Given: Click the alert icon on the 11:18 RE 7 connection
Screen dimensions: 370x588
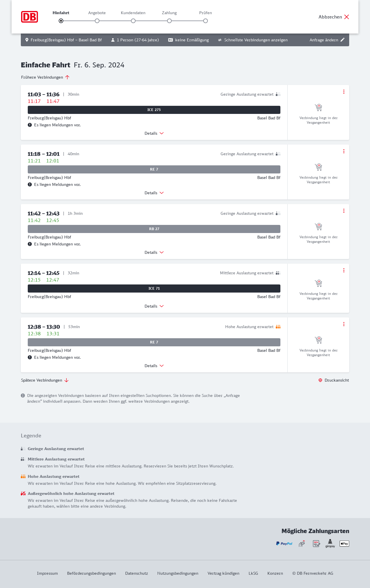Looking at the screenshot, I should [30, 184].
